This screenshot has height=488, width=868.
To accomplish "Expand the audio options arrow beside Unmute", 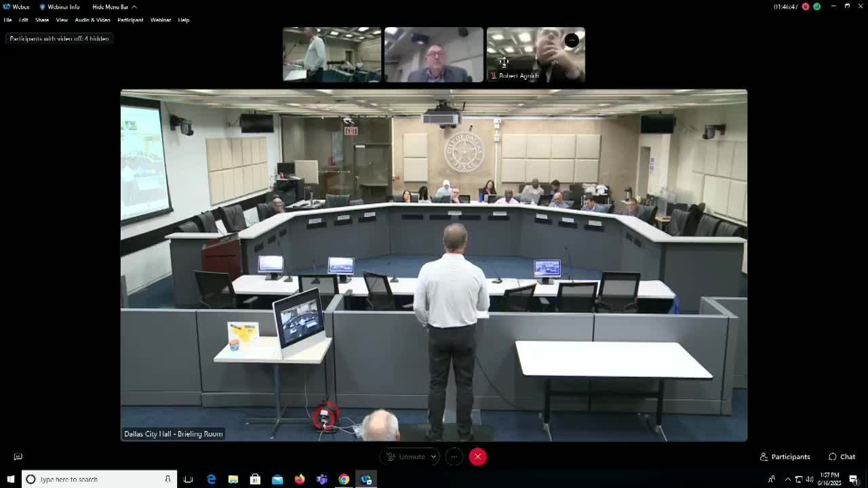I will coord(433,457).
